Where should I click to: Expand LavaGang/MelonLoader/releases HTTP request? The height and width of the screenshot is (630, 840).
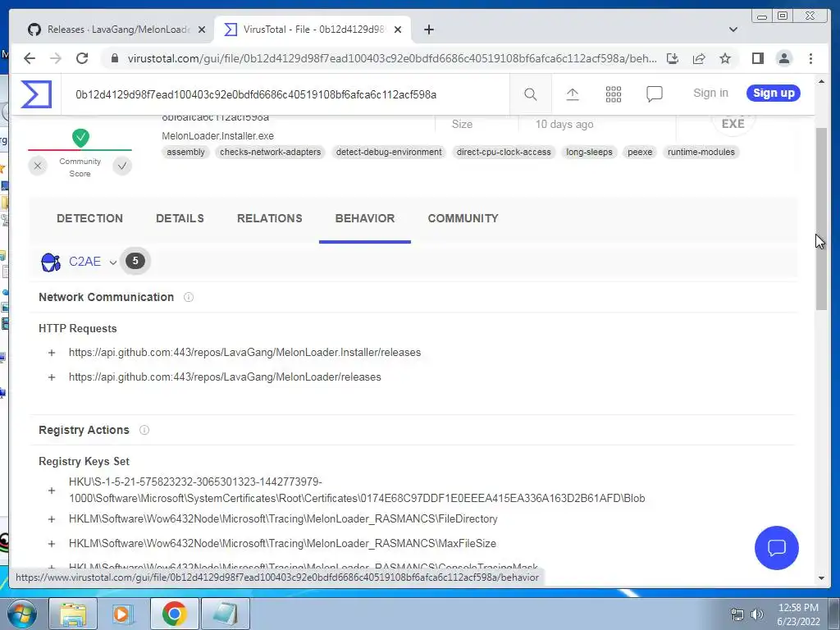(x=52, y=377)
